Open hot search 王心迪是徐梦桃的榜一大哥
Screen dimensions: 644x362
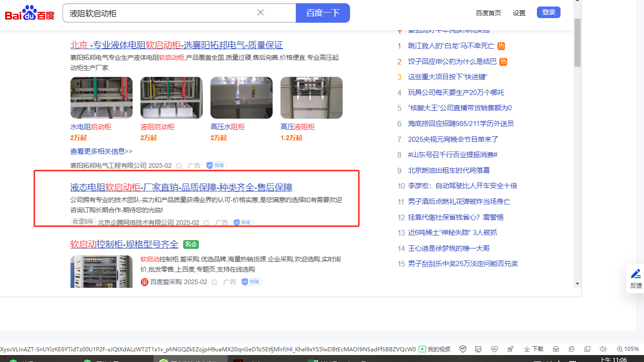[x=449, y=248]
